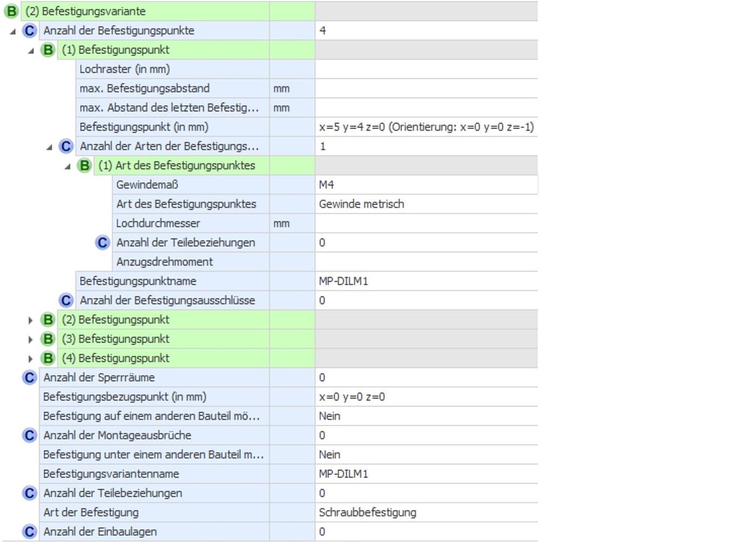The image size is (756, 542).
Task: Click the Lochdurchmesser value field
Action: (x=427, y=223)
